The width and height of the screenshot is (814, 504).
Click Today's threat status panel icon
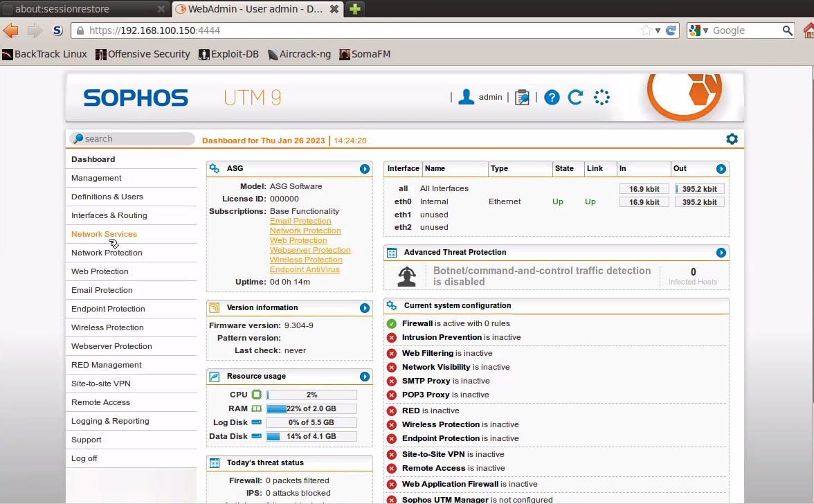tap(214, 462)
